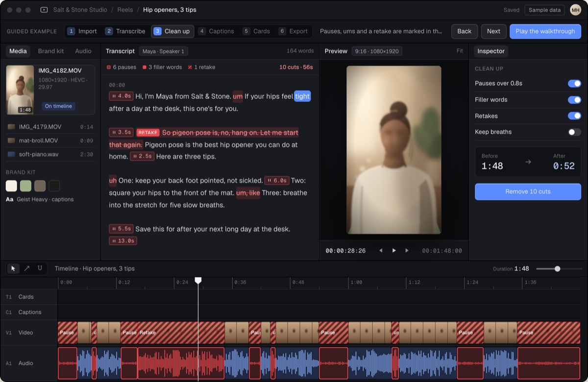Click the 3.5s pause marker before RETAKE
This screenshot has height=382, width=588.
click(121, 132)
